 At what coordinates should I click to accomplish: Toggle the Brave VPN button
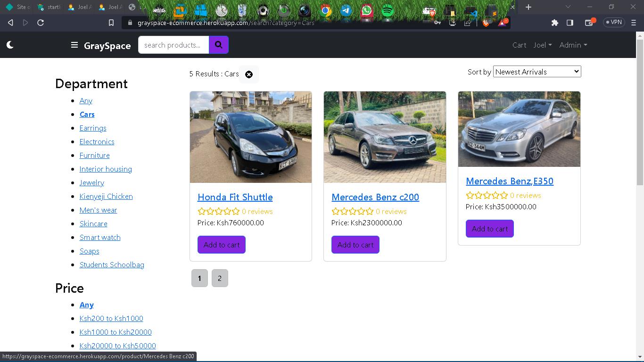tap(614, 22)
